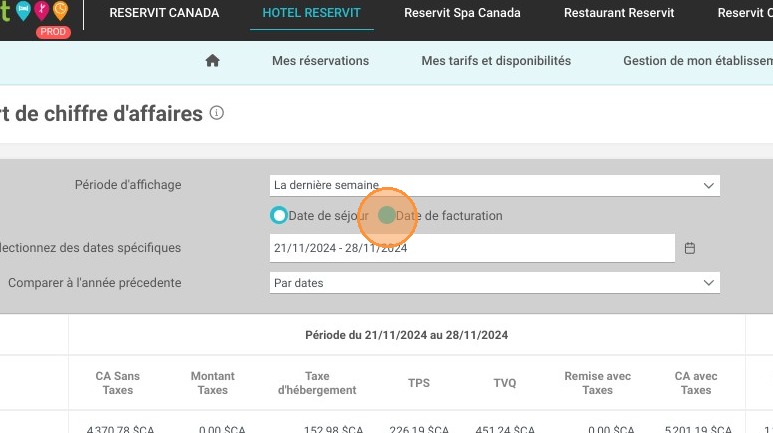Click the specific dates range input field
Image resolution: width=773 pixels, height=433 pixels.
472,248
